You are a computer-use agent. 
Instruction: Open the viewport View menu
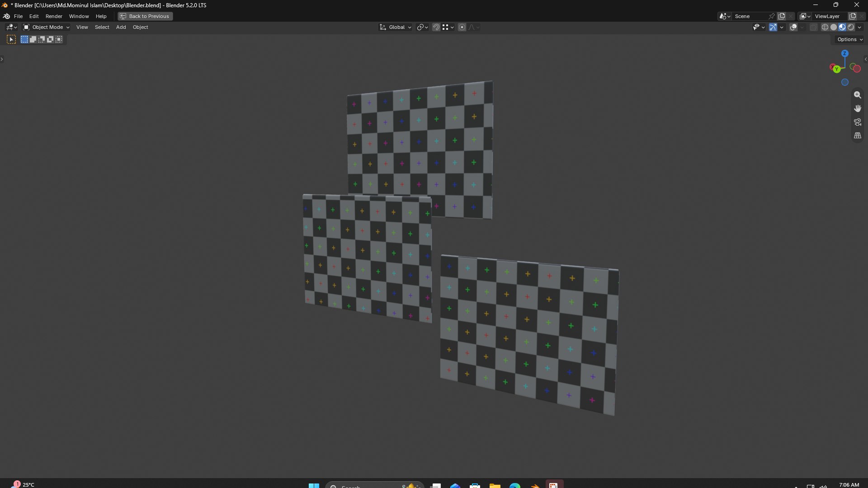tap(82, 27)
